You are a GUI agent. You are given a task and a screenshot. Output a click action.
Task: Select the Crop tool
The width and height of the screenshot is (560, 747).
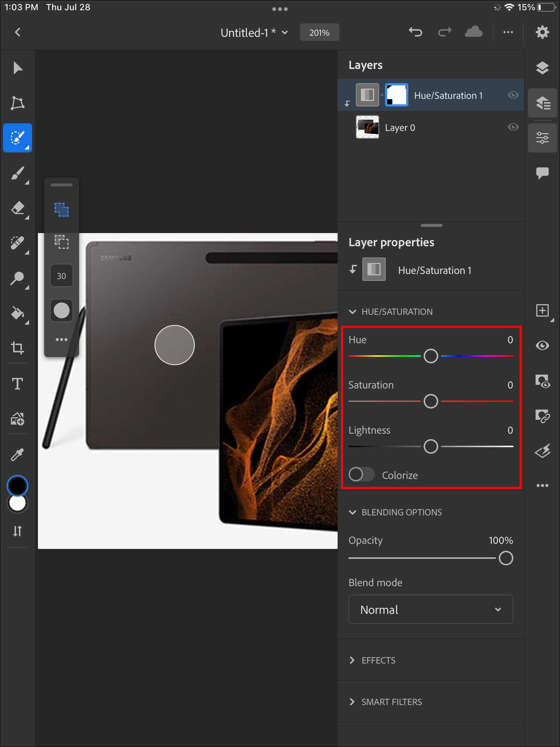pos(17,348)
